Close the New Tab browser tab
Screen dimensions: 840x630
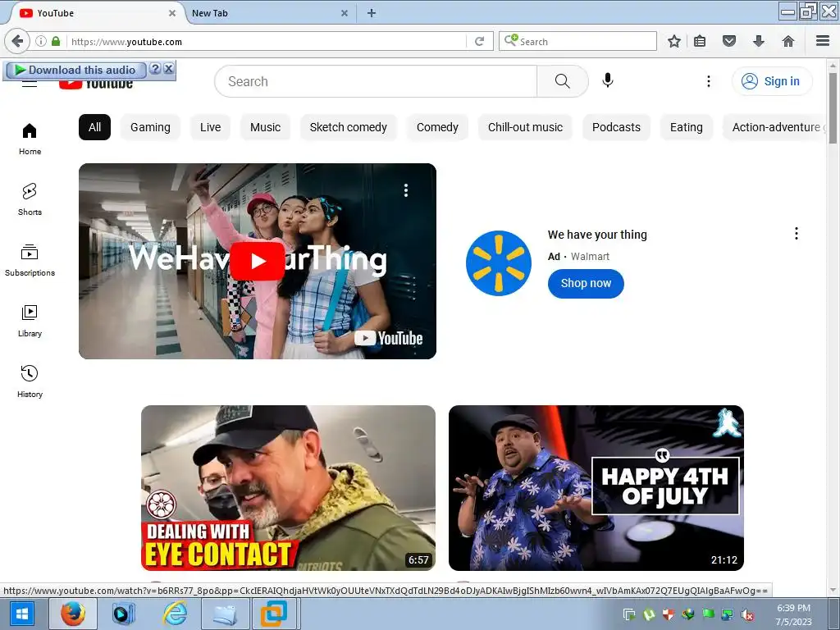click(x=345, y=13)
